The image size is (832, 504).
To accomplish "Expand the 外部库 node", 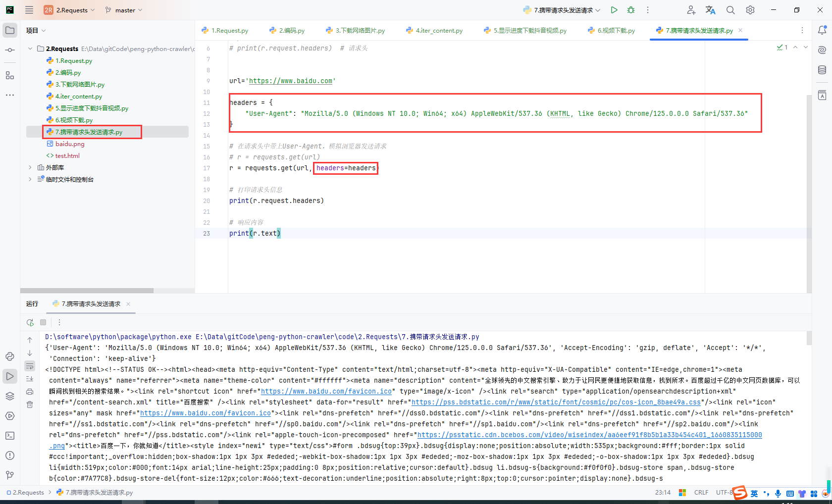I will (30, 167).
